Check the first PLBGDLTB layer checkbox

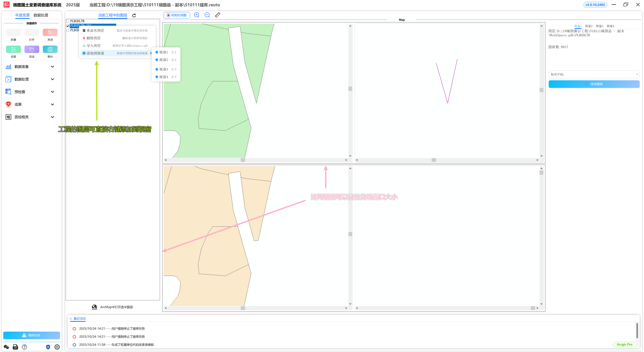pyautogui.click(x=68, y=21)
